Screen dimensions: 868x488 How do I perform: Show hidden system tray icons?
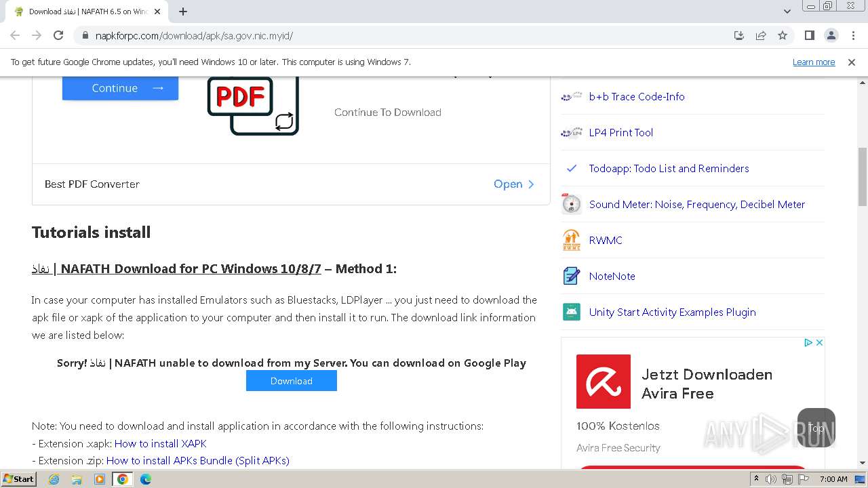tap(757, 479)
